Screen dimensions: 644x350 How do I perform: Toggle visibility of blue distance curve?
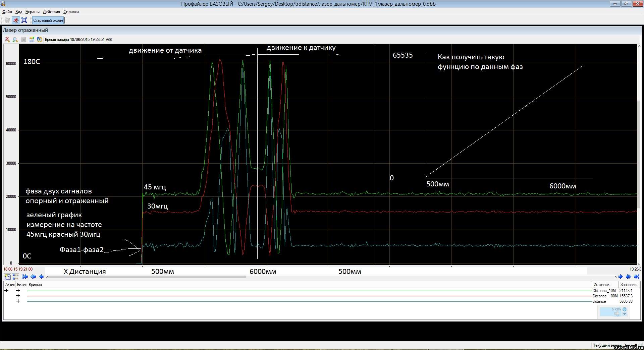pos(18,301)
